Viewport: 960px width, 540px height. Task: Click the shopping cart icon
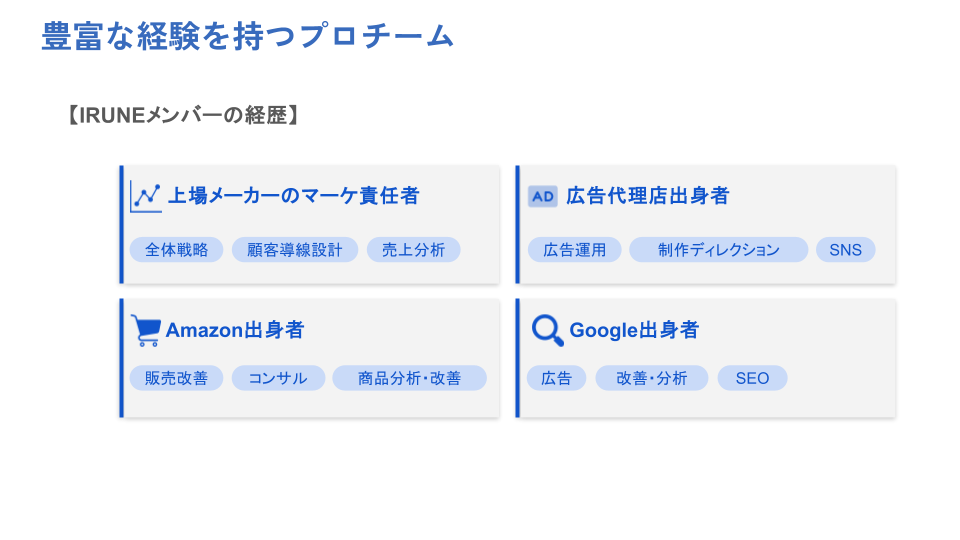click(x=146, y=330)
